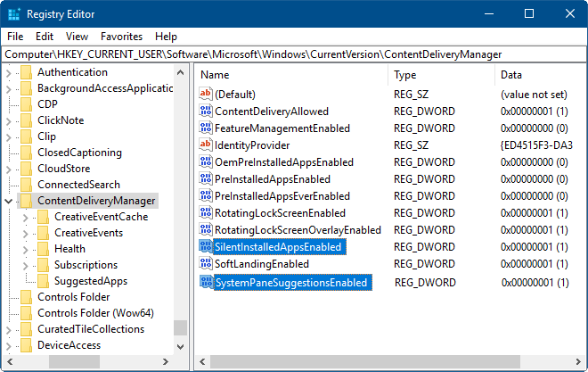Click the tree pane vertical scrollbar thumb
This screenshot has height=372, width=588.
(181, 327)
